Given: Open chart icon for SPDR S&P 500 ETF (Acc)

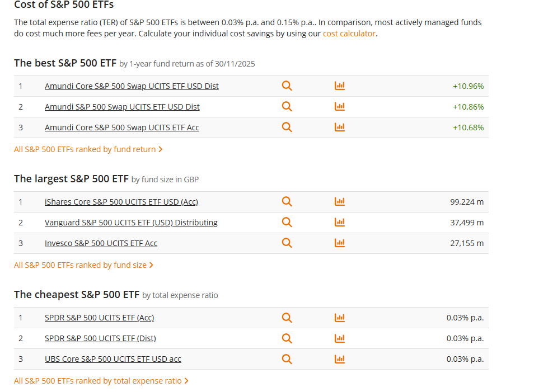Looking at the screenshot, I should coord(340,318).
